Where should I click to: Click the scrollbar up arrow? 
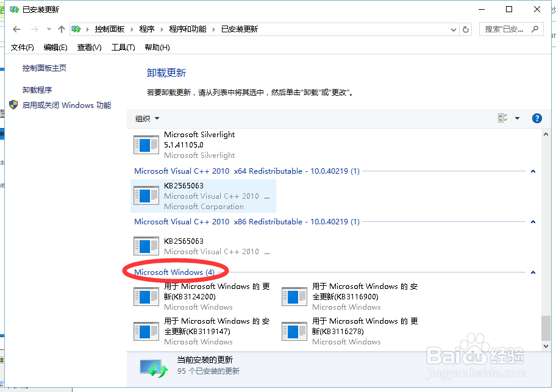[x=546, y=134]
